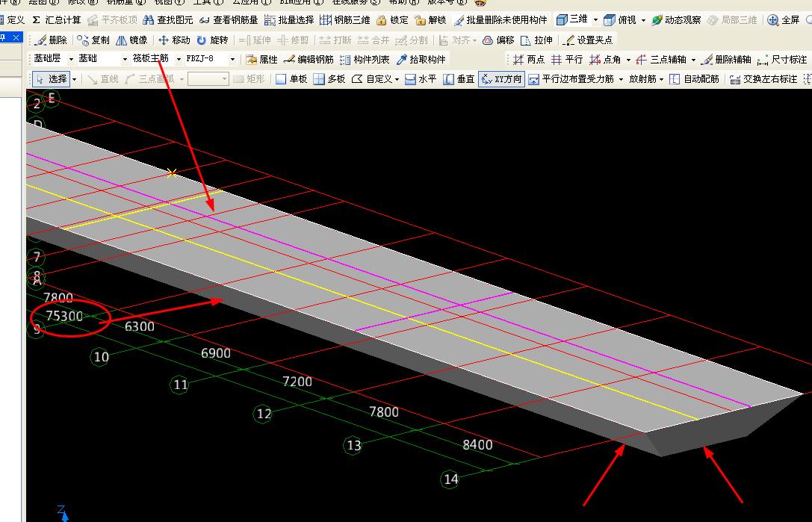Select the 偏移 offset tool
The height and width of the screenshot is (522, 812).
pyautogui.click(x=498, y=40)
